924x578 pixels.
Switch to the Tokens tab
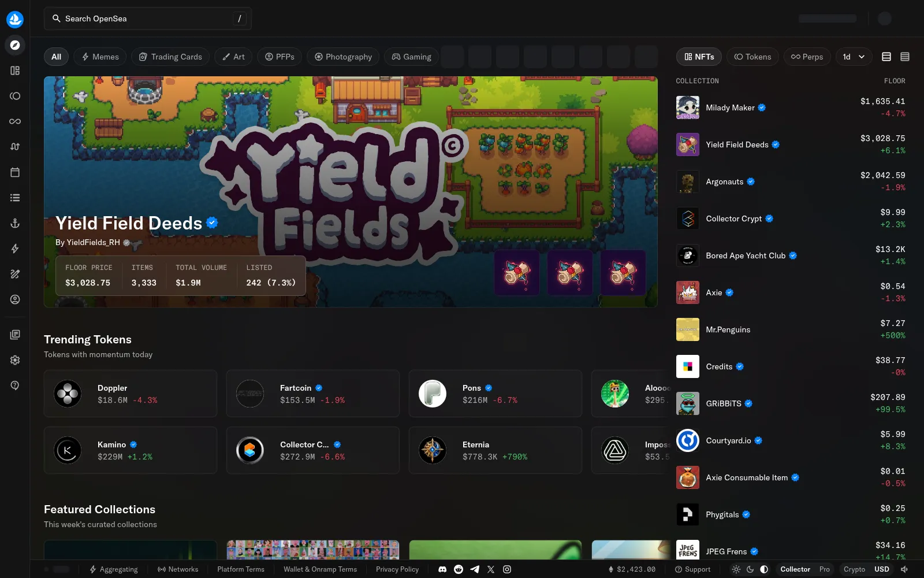[x=752, y=57]
